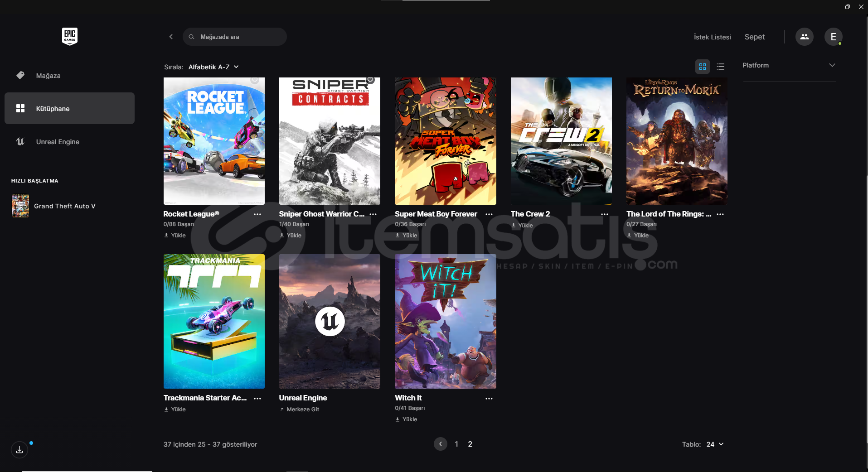Open options menu for Witch It
This screenshot has height=472, width=868.
(489, 399)
